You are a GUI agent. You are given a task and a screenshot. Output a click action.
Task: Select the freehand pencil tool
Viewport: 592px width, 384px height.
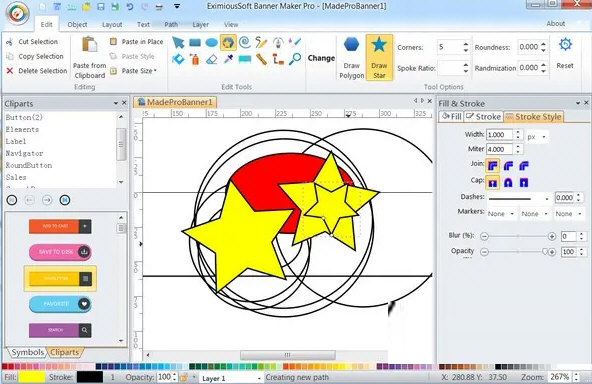tap(261, 42)
